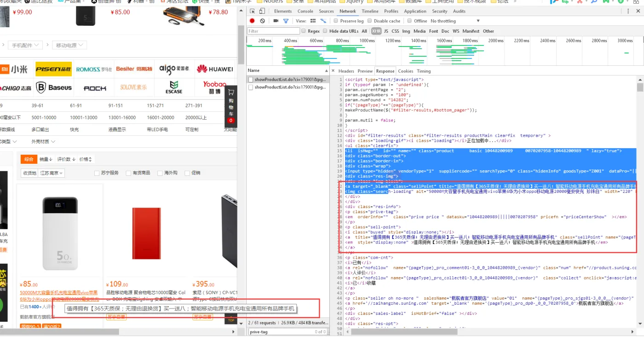
Task: Check the 苏宁服务 filter checkbox
Action: pos(97,173)
